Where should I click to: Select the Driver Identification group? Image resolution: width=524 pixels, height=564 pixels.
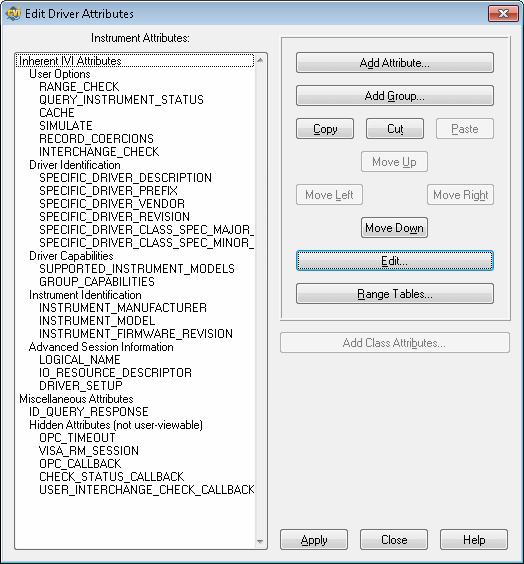point(75,165)
